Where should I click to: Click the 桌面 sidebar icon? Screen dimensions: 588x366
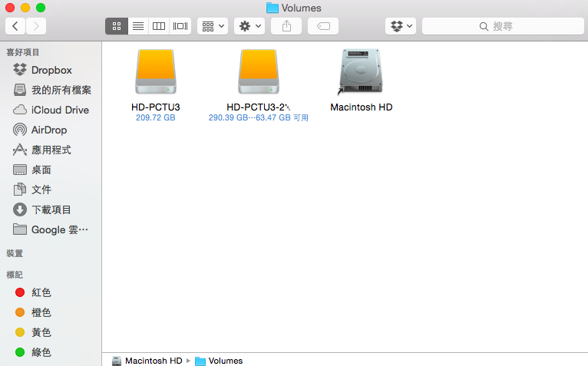click(20, 170)
